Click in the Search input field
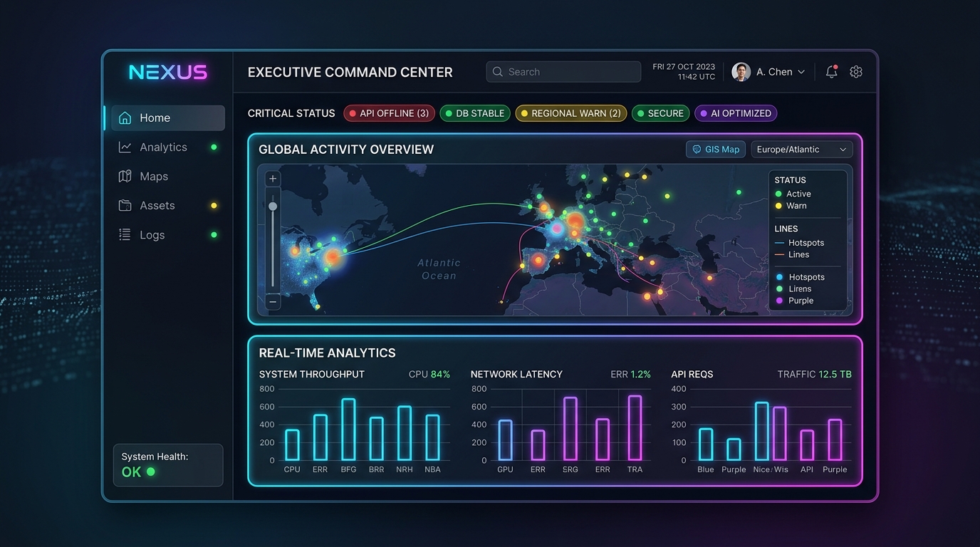Viewport: 980px width, 547px height. pos(563,72)
